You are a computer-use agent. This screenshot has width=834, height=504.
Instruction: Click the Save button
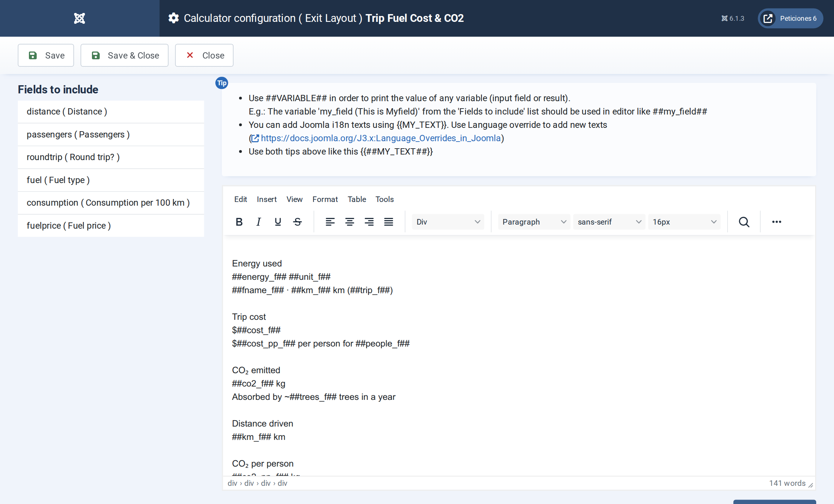tap(46, 55)
